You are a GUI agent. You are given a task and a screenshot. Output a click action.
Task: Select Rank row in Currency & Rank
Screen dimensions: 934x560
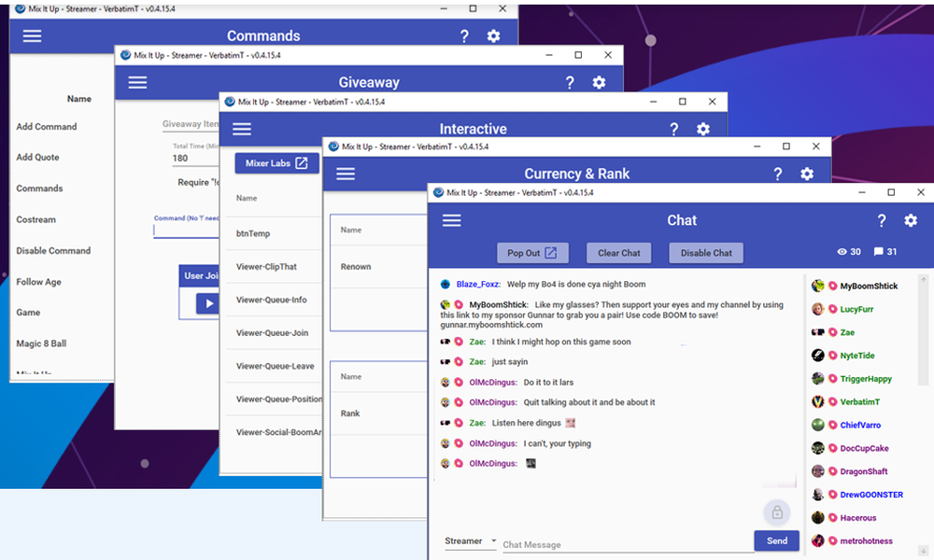[350, 413]
